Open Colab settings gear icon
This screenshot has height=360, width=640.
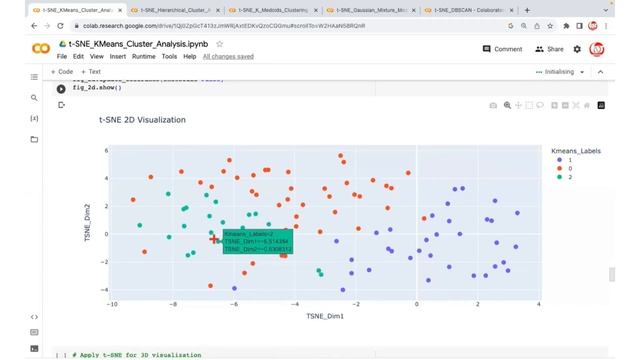pyautogui.click(x=577, y=49)
